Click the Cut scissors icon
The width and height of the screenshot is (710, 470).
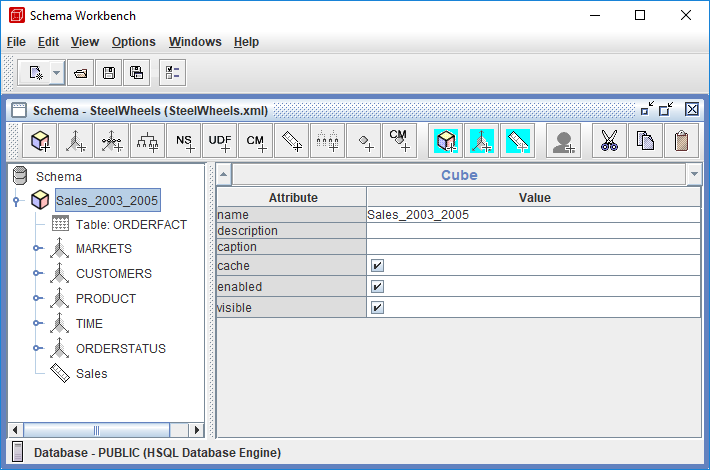click(609, 141)
